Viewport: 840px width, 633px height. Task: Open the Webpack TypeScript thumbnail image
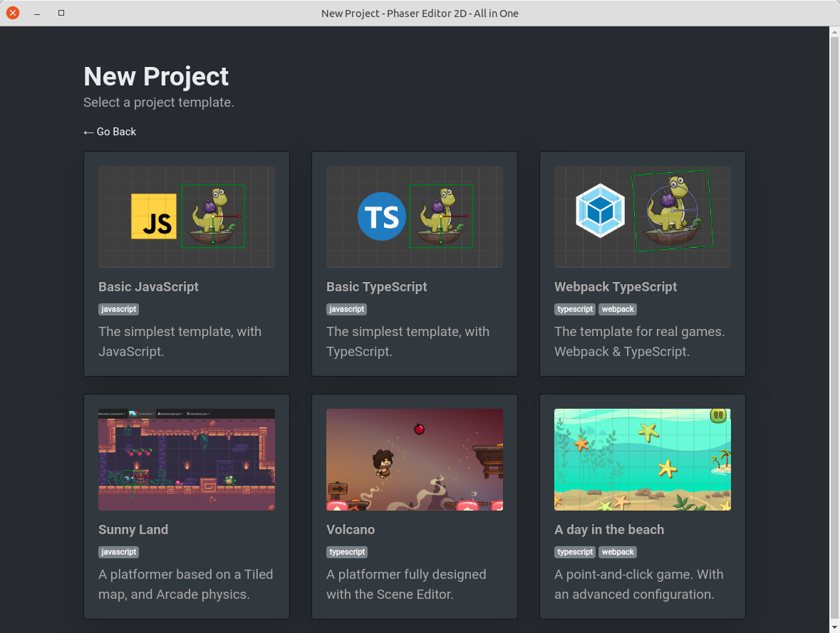coord(643,217)
